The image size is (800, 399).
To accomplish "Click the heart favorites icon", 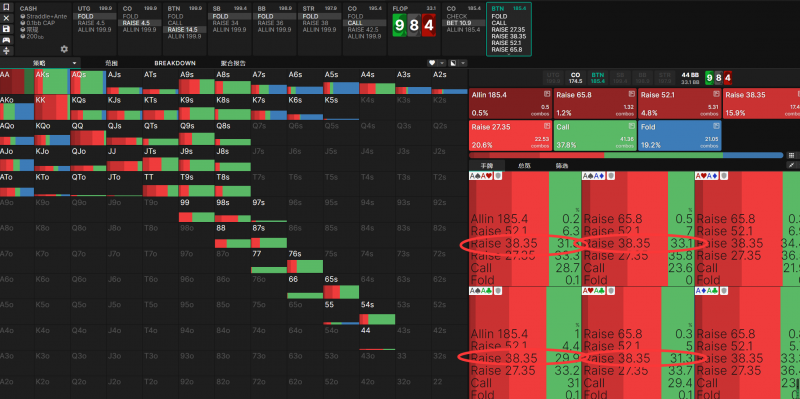I will point(432,63).
